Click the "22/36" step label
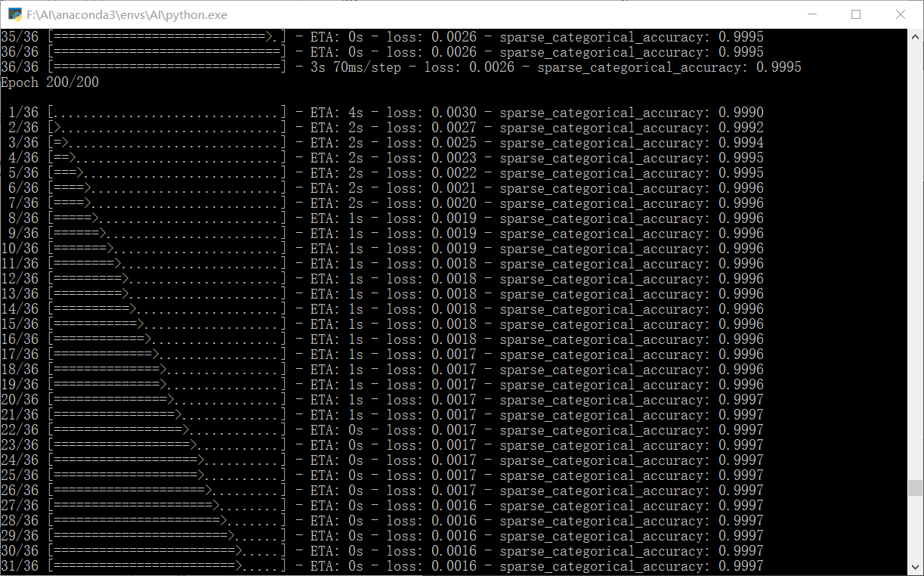 pos(20,430)
